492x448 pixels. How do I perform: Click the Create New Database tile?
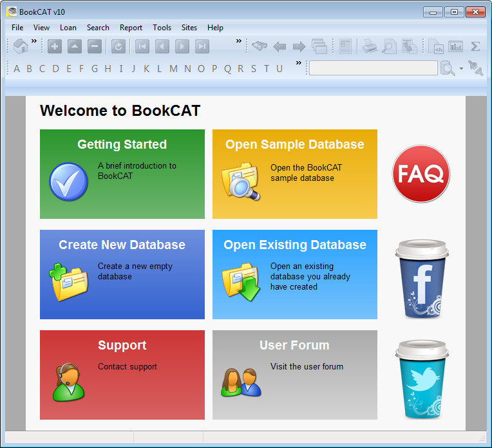point(122,274)
